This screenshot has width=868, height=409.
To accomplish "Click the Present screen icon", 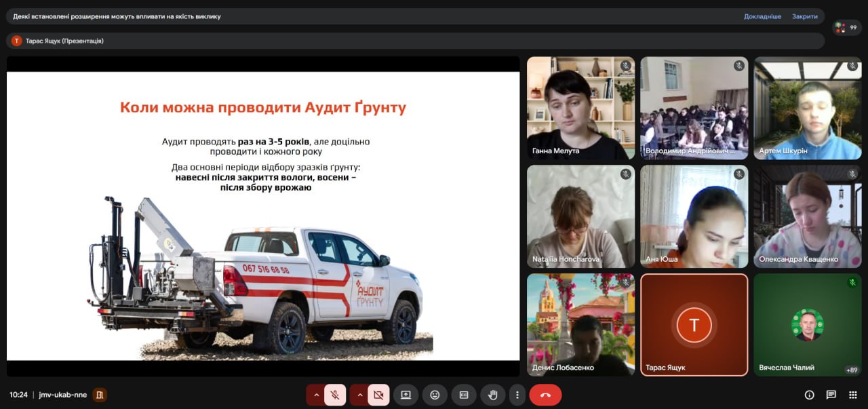I will coord(406,395).
